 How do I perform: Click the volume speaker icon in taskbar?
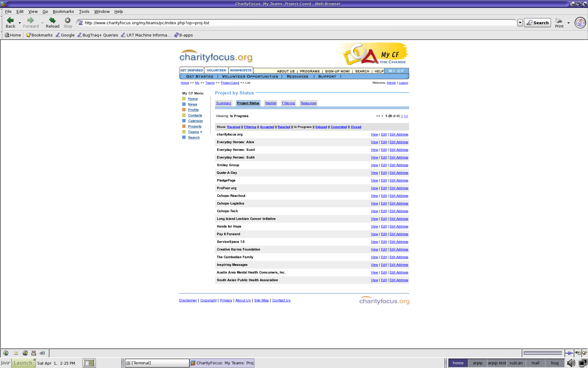pos(571,363)
